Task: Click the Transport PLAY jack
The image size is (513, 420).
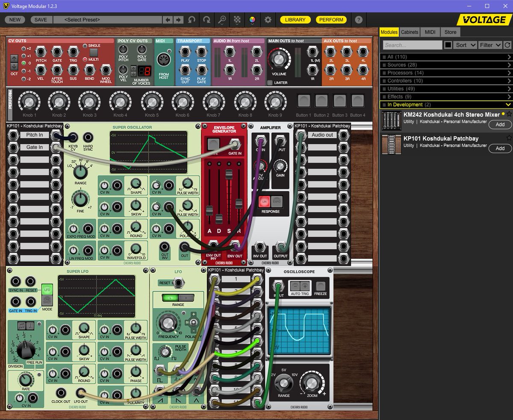Action: tap(185, 52)
